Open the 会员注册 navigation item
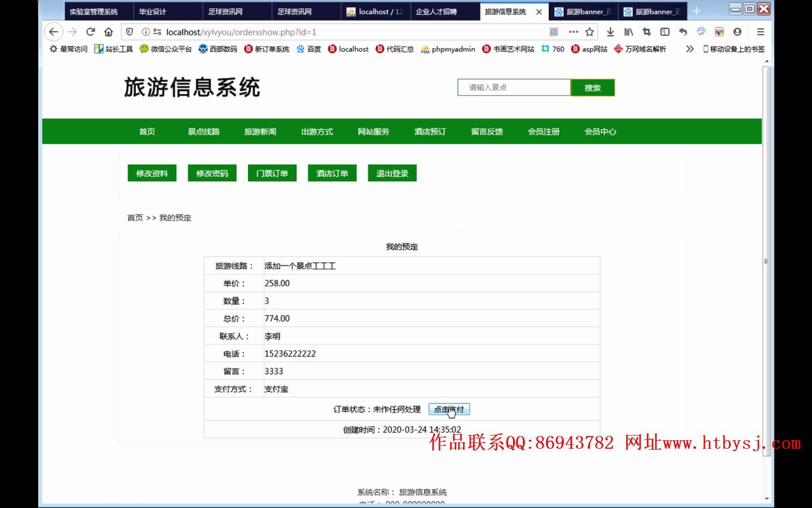This screenshot has width=812, height=508. [x=544, y=132]
